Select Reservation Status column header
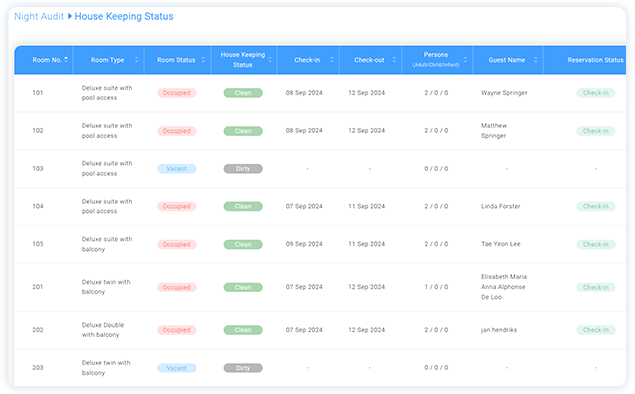Image resolution: width=635 pixels, height=394 pixels. click(595, 60)
